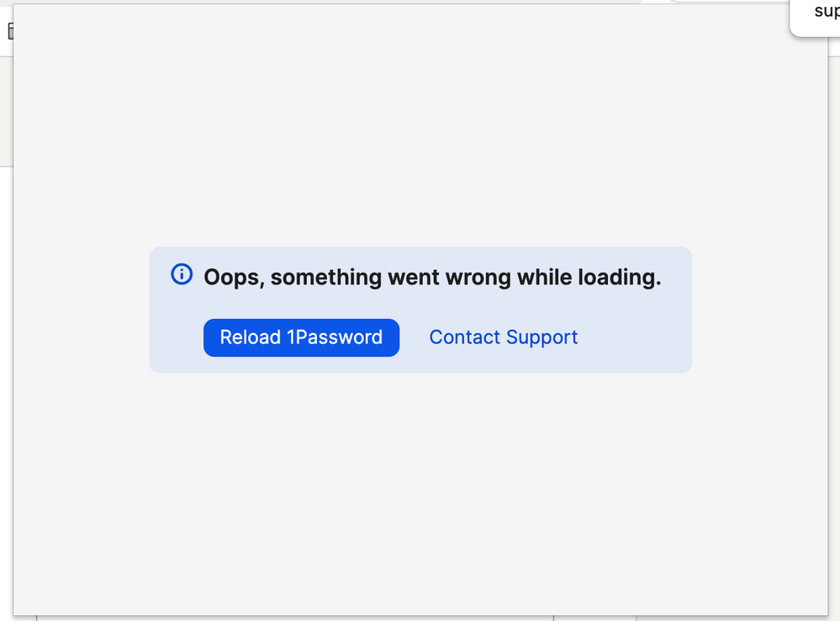Click the blue info icon beside Oops

tap(182, 274)
